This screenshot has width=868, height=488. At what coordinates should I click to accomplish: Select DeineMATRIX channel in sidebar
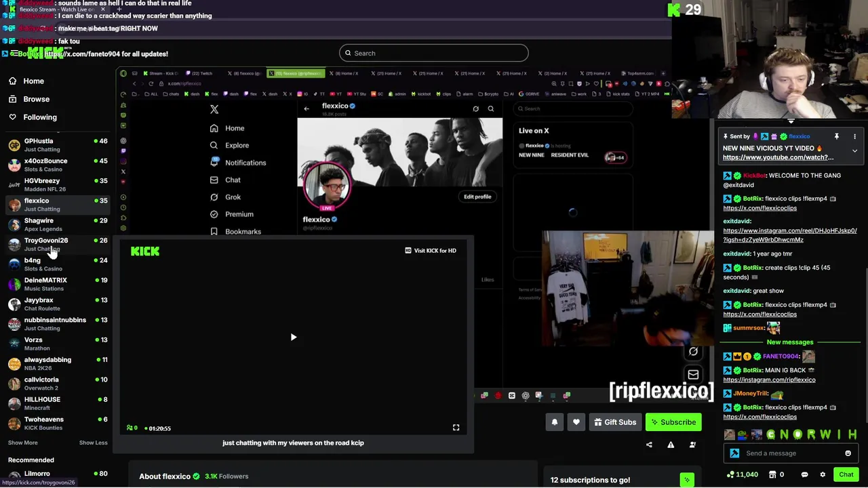[x=58, y=284]
